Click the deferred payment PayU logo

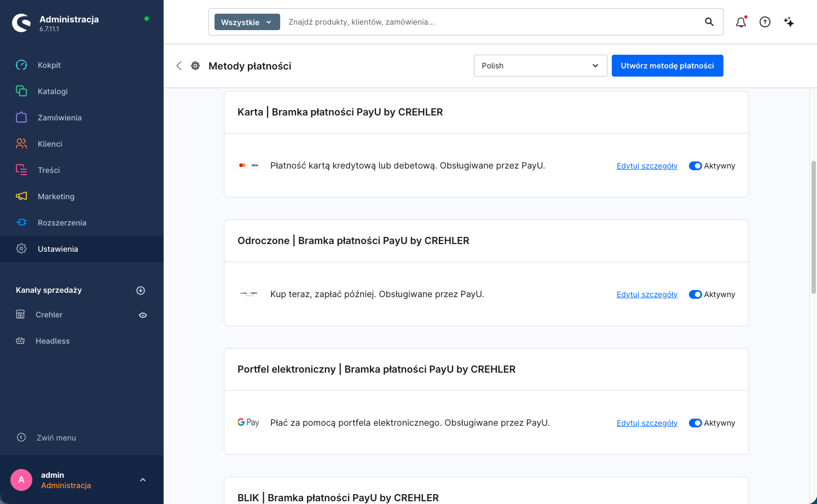pos(248,294)
